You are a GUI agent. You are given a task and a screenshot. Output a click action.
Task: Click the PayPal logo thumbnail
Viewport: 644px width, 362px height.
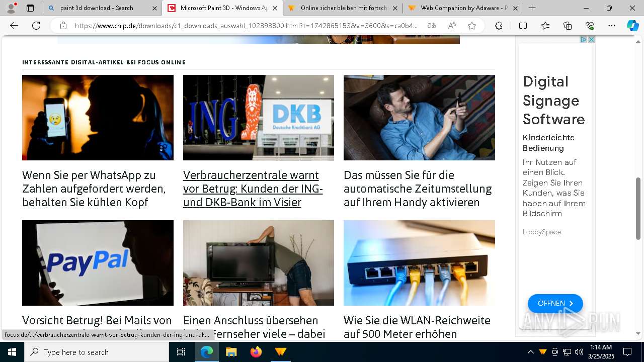(x=98, y=263)
